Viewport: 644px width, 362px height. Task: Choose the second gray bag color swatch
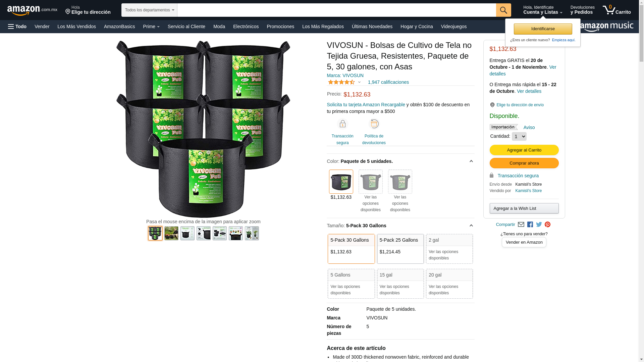pos(400,182)
